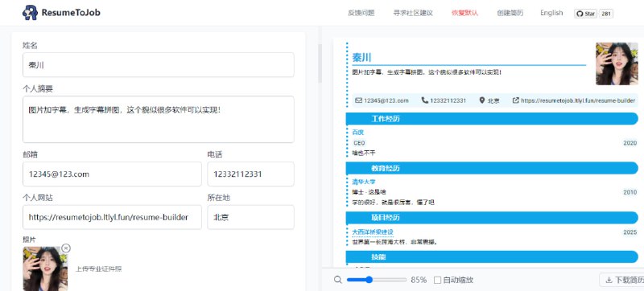Switch language to English
This screenshot has width=644, height=291.
pos(551,13)
